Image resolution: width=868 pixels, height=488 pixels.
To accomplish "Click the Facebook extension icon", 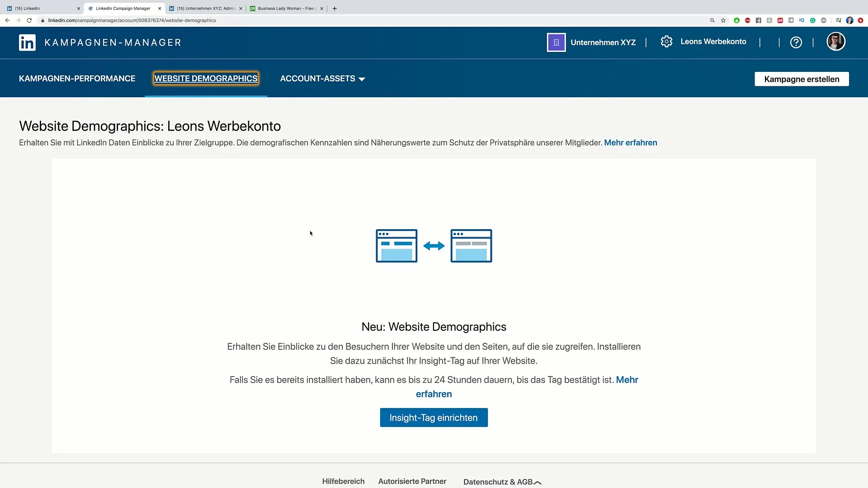I will 759,20.
